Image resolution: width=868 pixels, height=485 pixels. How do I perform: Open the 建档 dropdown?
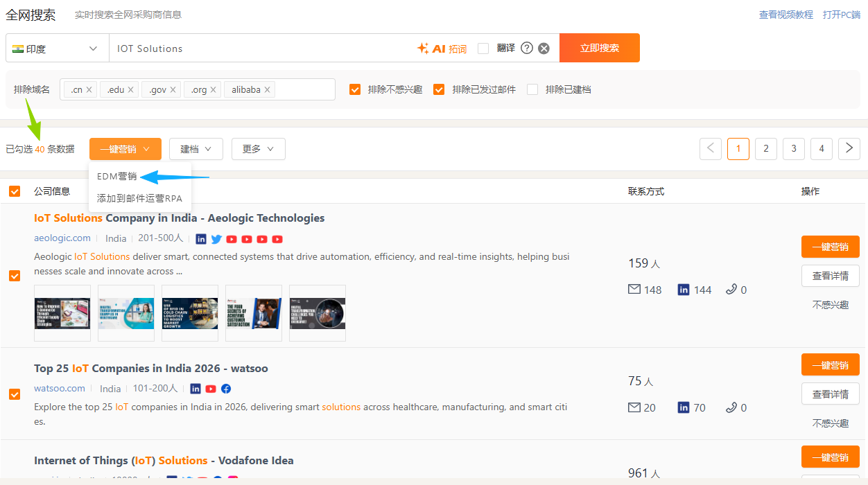(x=196, y=149)
